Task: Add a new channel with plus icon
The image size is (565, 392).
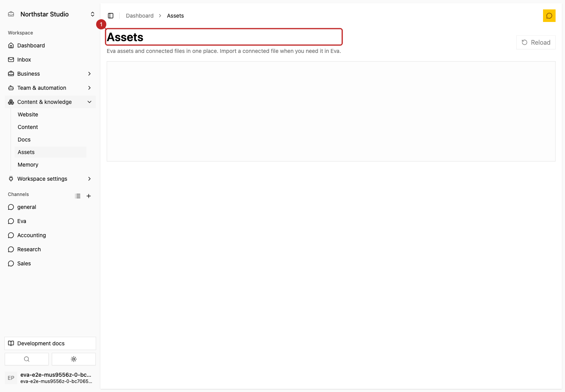Action: coord(89,196)
